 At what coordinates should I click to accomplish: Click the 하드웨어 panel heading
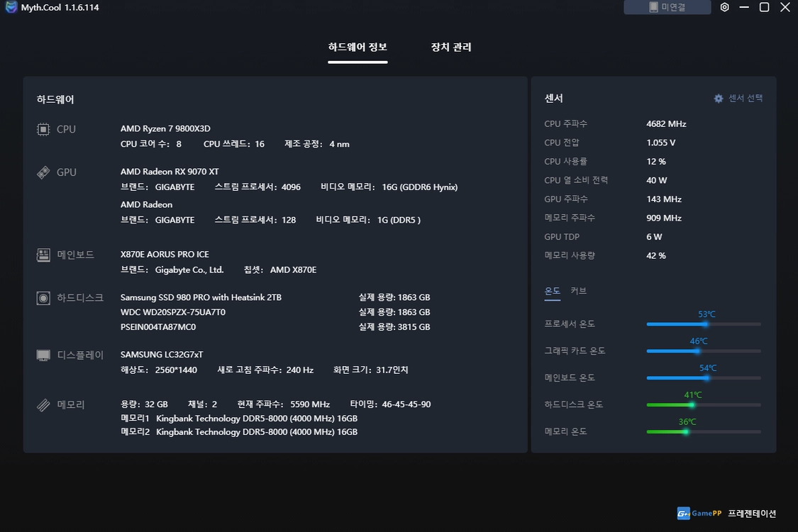(x=55, y=99)
